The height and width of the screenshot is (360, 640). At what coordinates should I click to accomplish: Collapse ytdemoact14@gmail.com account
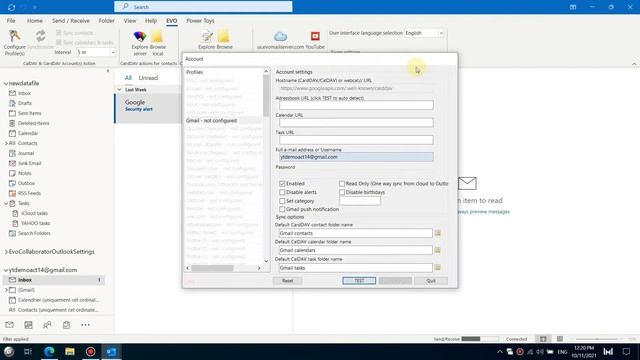[6, 270]
